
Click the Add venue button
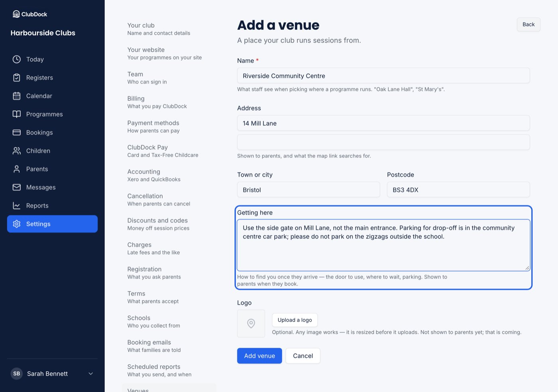259,356
